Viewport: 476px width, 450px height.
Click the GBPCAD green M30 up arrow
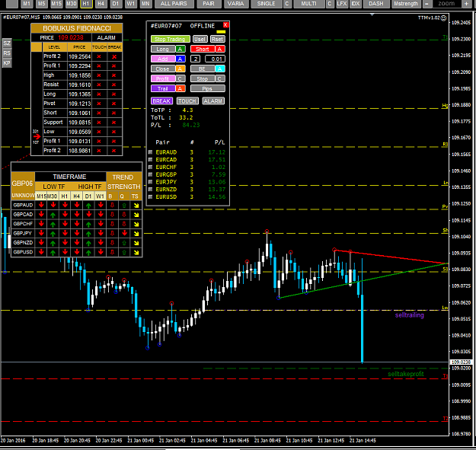53,215
